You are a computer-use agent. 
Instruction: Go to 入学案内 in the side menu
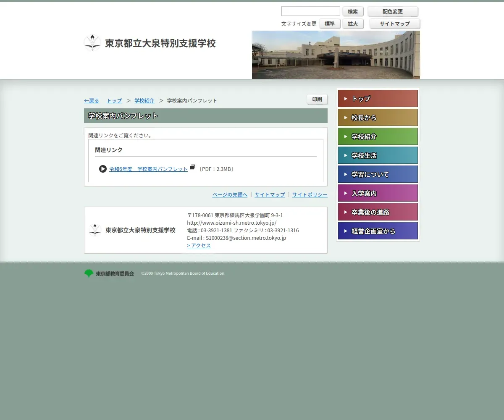pyautogui.click(x=378, y=193)
